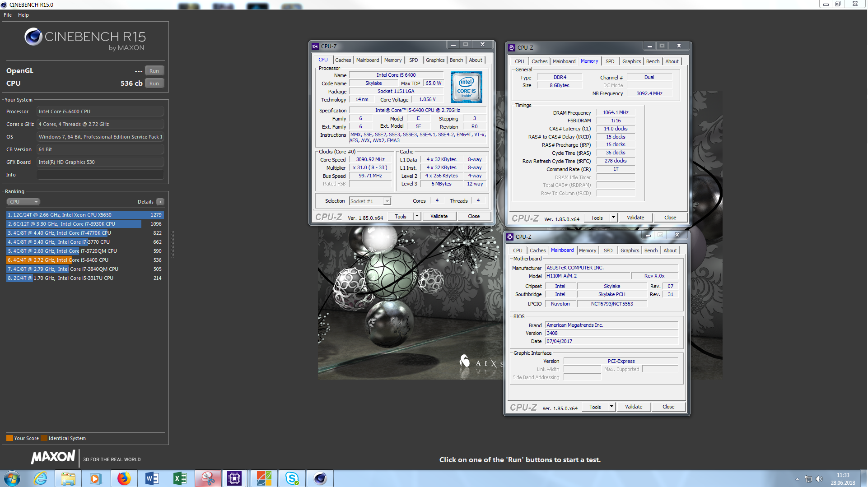The image size is (868, 487).
Task: Open Mainboard tab in CPU window
Action: (368, 60)
